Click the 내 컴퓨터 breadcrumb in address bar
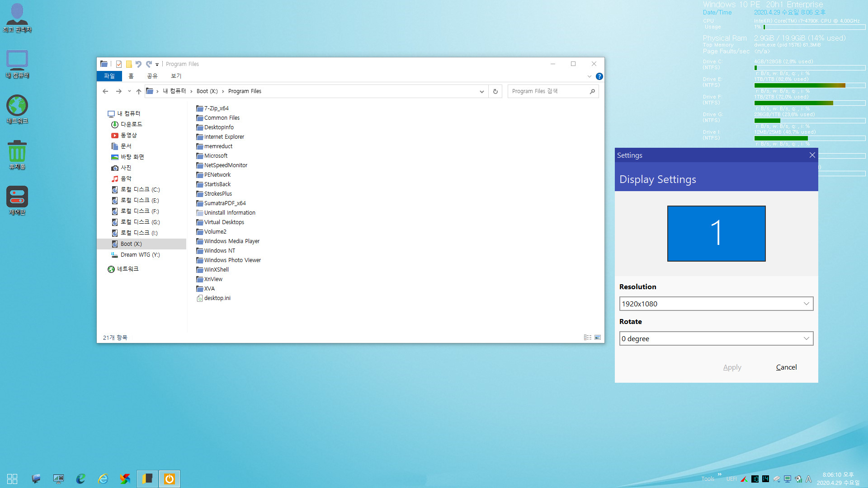This screenshot has height=488, width=868. point(175,91)
